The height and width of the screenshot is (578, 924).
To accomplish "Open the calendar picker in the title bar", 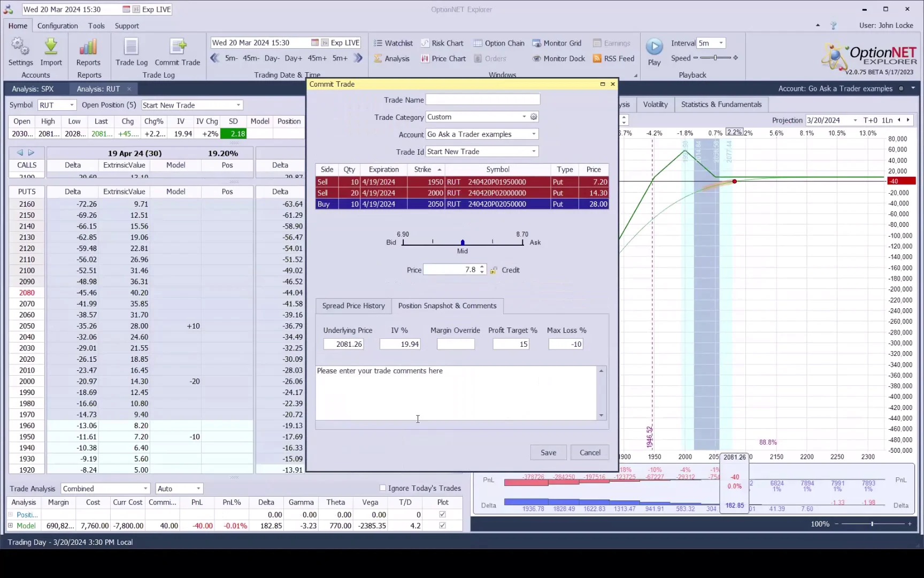I will click(x=126, y=10).
